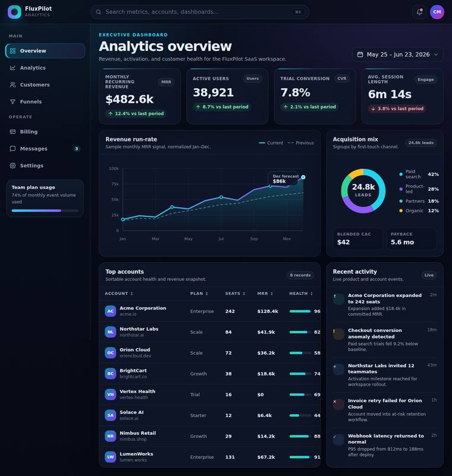Click the invoice retry failed icon
Viewport: 452px width, 476px height.
pos(338,405)
